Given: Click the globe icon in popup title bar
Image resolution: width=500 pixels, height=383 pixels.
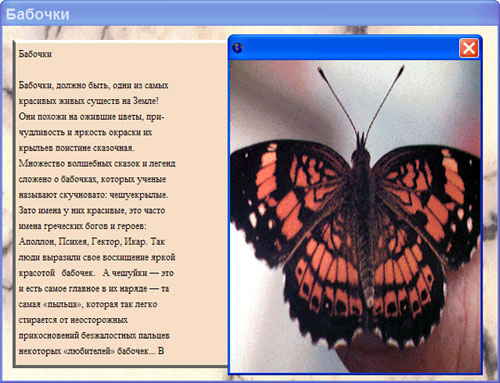Looking at the screenshot, I should (238, 48).
